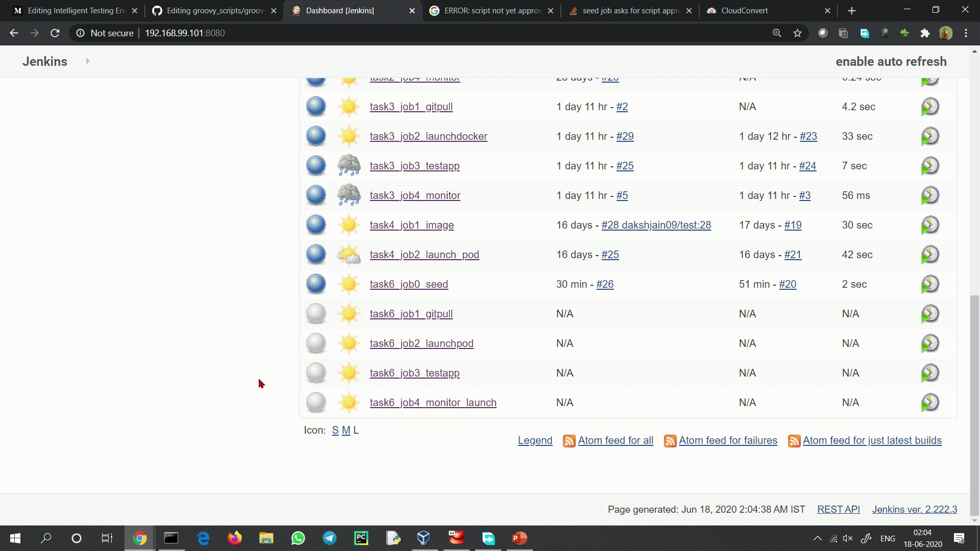Viewport: 980px width, 551px height.
Task: Open task3_job2_launchdocker job link
Action: click(x=428, y=136)
